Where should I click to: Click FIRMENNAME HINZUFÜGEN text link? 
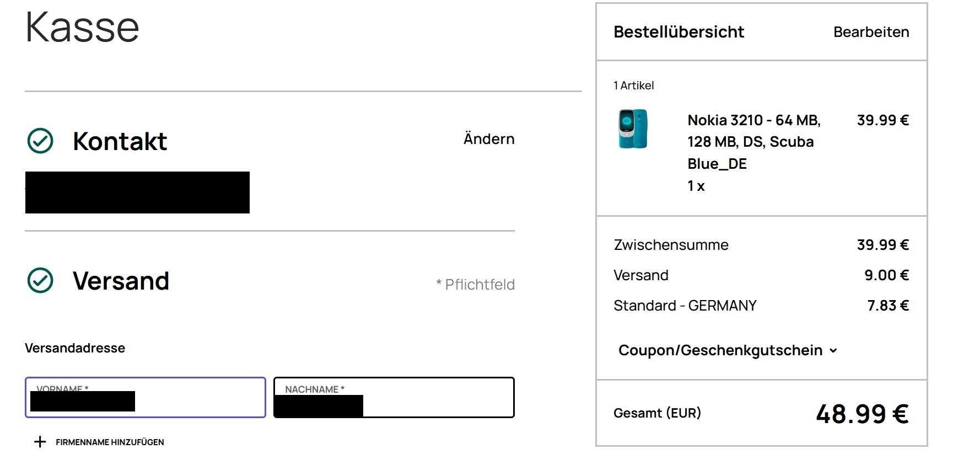point(110,442)
